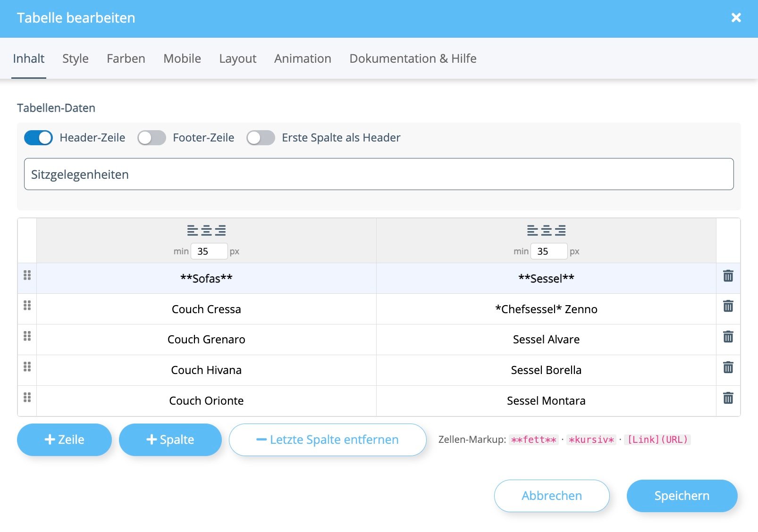
Task: Delete the Couch Orionte row
Action: tap(728, 398)
